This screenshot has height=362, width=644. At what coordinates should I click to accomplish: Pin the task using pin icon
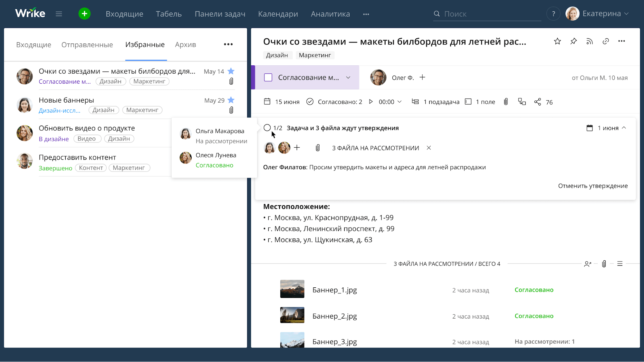(x=573, y=41)
